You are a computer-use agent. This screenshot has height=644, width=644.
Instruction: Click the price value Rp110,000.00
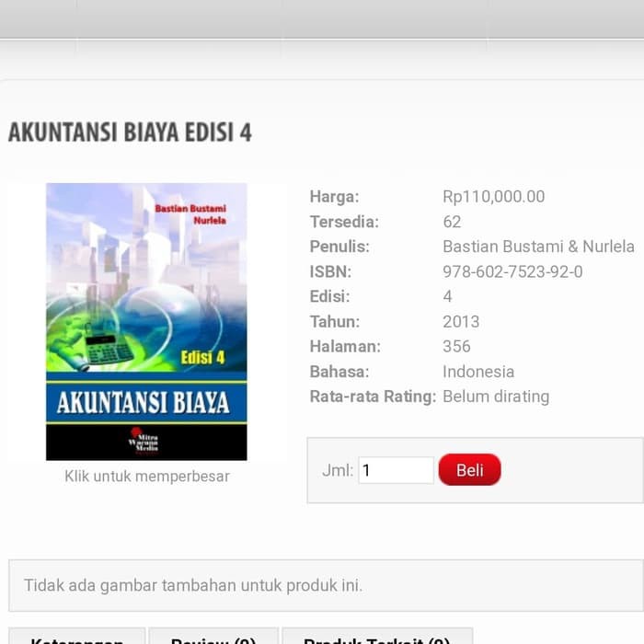pyautogui.click(x=493, y=196)
